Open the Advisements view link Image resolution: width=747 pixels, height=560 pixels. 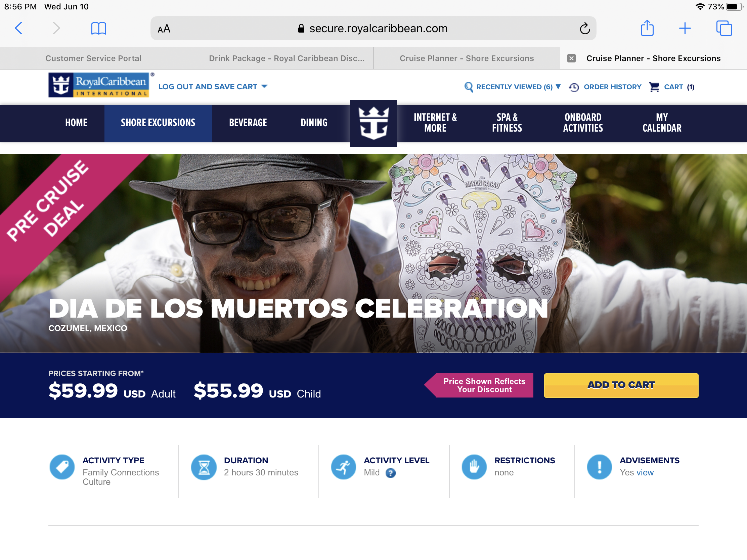[x=645, y=473]
